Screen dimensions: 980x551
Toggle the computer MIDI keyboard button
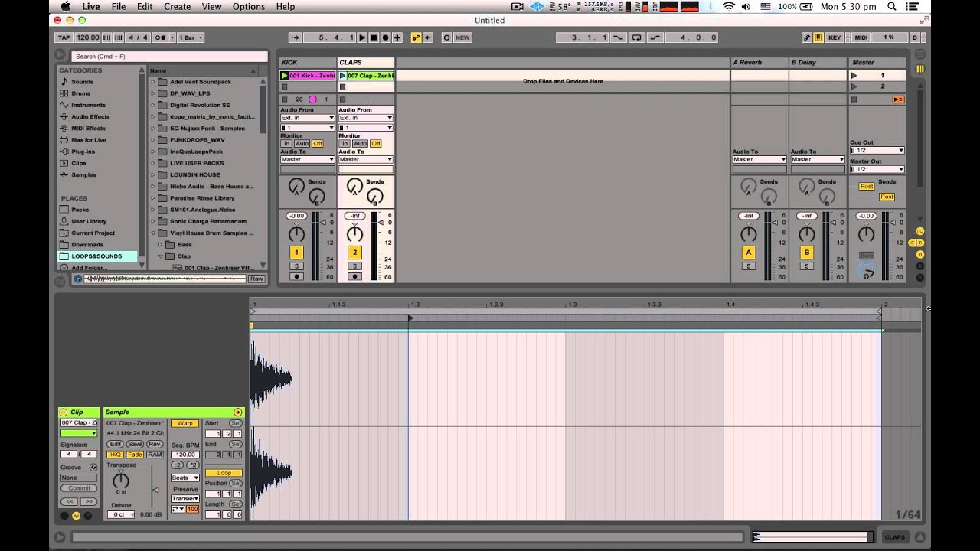coord(818,37)
